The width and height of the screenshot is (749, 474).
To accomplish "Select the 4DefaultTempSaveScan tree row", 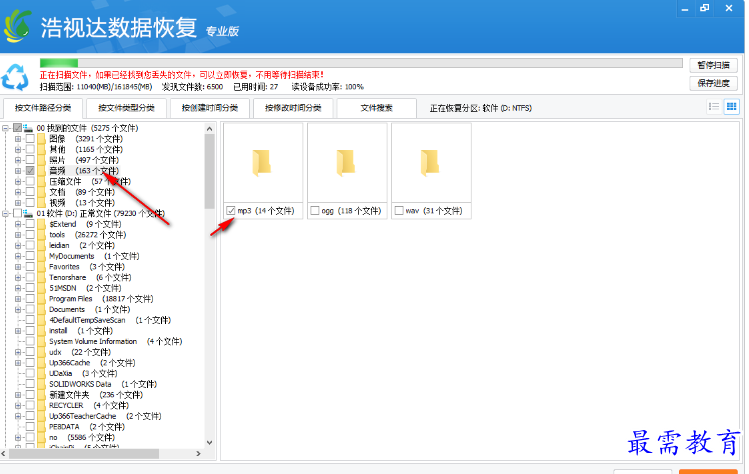I will 110,320.
